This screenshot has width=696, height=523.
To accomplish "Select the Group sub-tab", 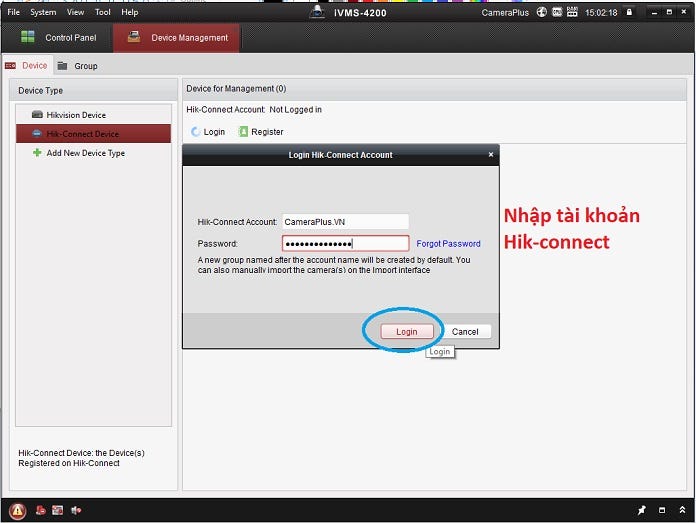I will (x=78, y=66).
